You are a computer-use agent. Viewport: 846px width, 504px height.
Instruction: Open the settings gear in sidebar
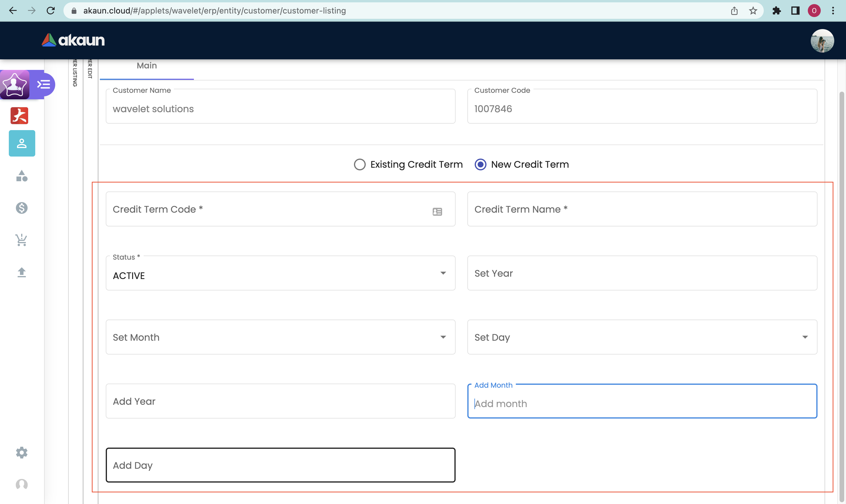[x=22, y=452]
